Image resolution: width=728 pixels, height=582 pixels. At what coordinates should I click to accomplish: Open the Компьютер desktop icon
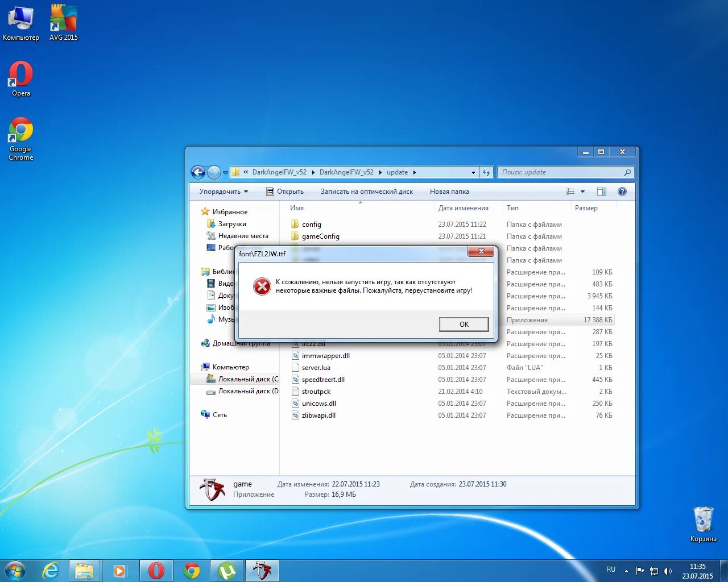tap(21, 23)
